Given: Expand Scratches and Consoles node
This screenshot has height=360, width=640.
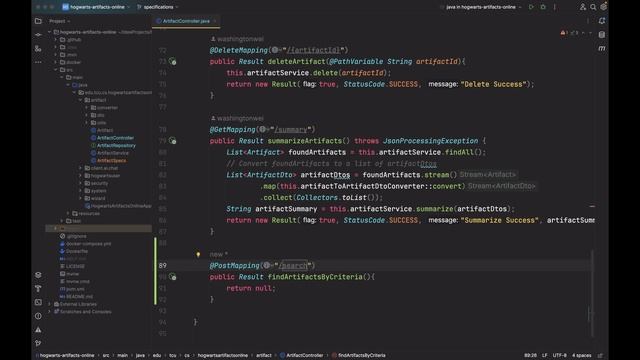Looking at the screenshot, I should click(49, 312).
